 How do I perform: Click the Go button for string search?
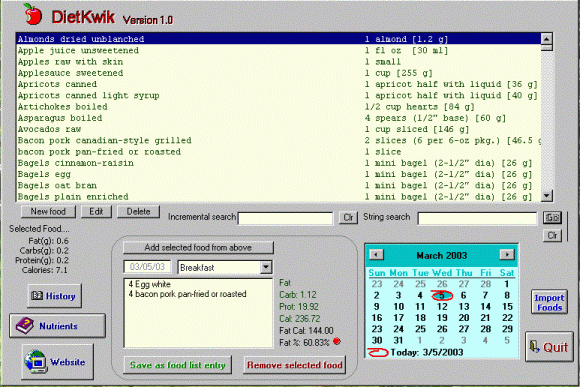(x=552, y=218)
